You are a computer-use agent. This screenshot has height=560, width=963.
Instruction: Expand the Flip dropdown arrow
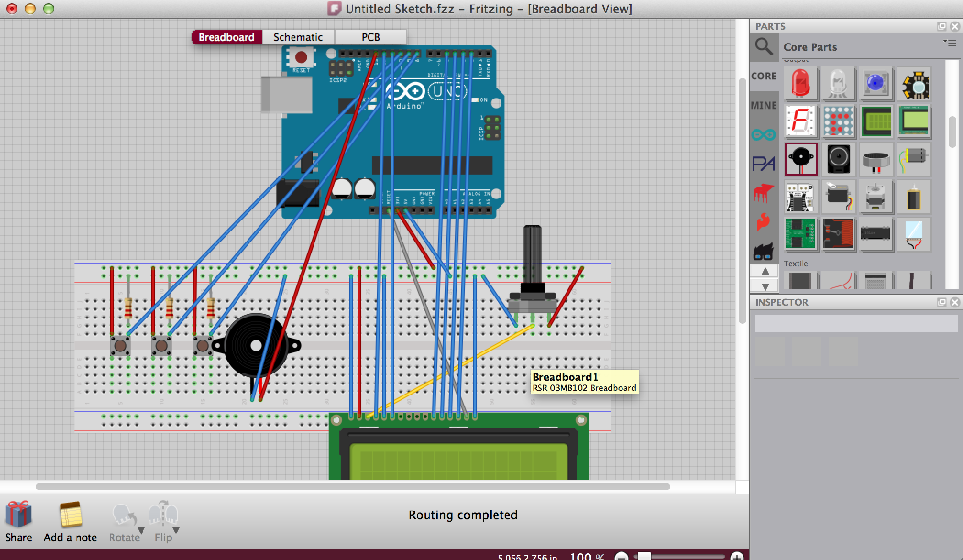click(x=176, y=531)
